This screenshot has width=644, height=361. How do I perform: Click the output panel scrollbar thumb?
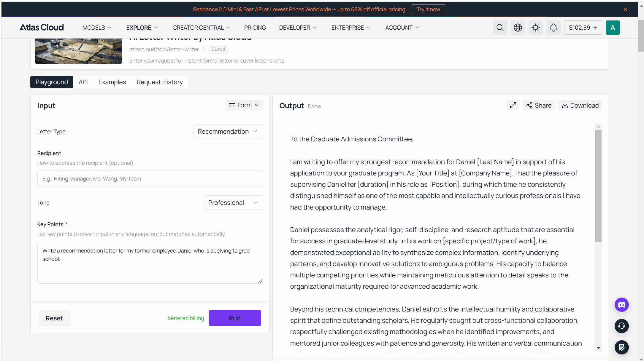[598, 186]
